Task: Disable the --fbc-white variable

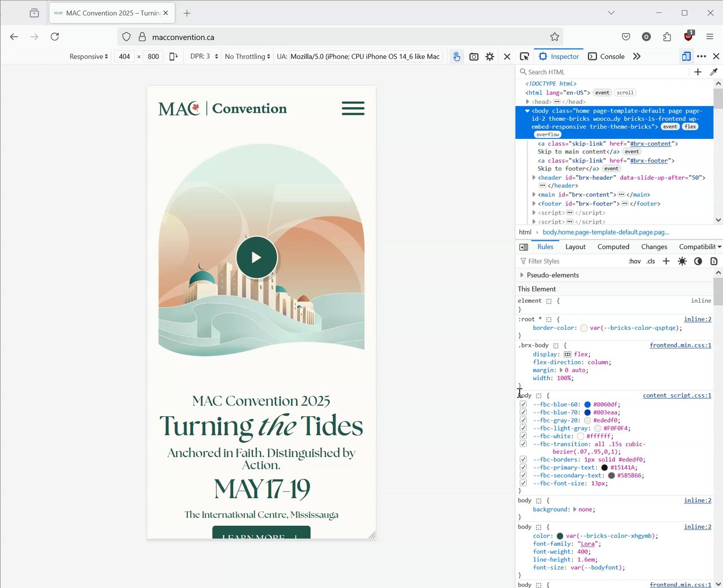Action: (523, 436)
